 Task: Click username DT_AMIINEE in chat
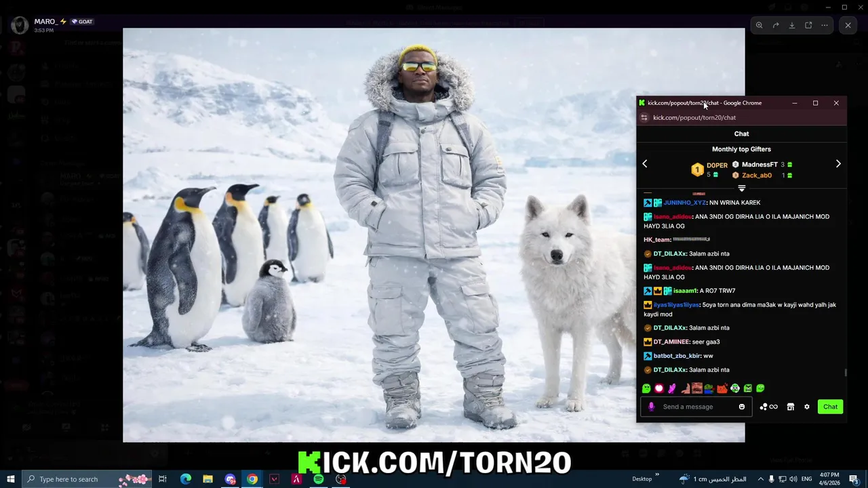671,342
